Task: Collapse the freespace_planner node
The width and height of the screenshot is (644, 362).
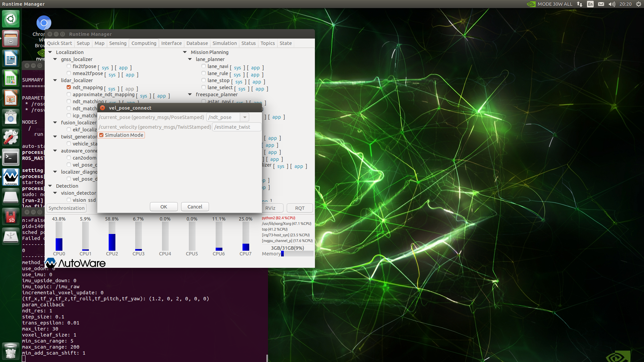Action: point(190,94)
